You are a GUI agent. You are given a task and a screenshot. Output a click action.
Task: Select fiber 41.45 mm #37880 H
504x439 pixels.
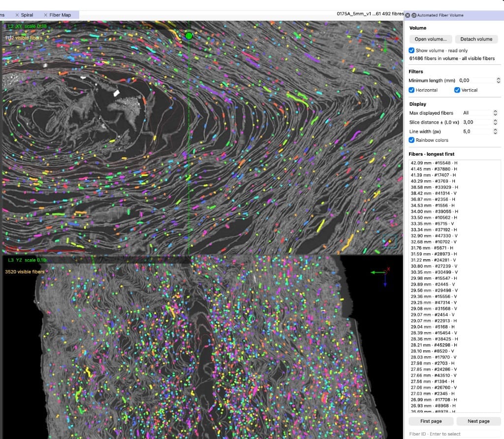pos(454,169)
